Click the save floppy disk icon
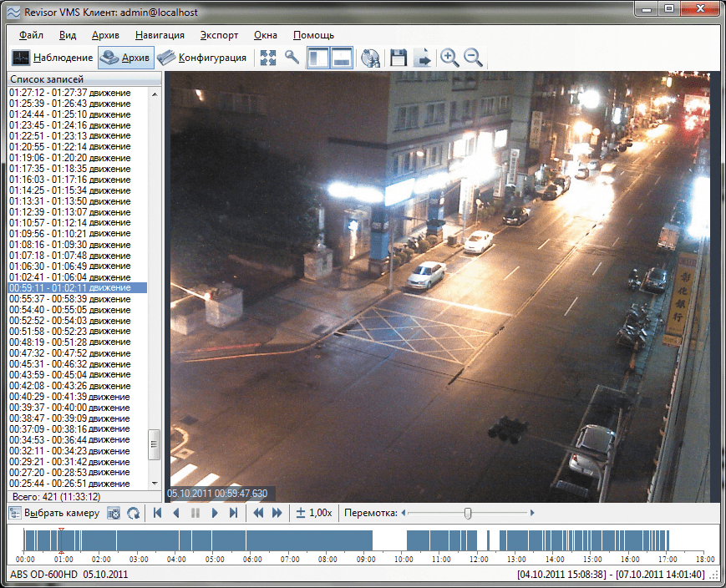The height and width of the screenshot is (588, 726). click(x=399, y=58)
